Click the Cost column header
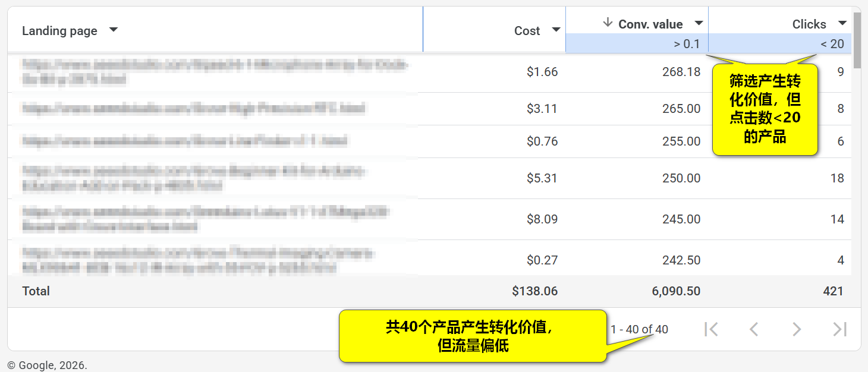This screenshot has width=868, height=372. [x=527, y=30]
